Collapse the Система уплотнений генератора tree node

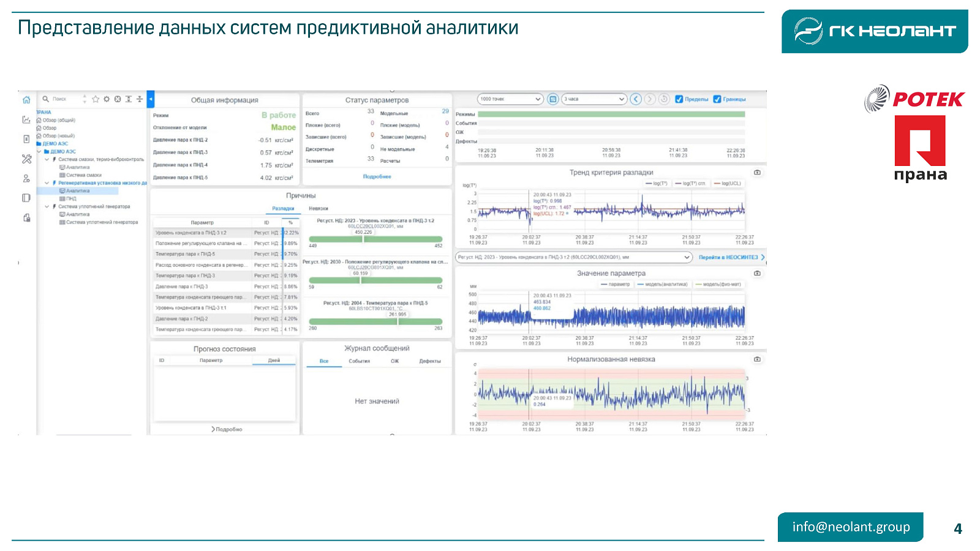click(x=47, y=207)
